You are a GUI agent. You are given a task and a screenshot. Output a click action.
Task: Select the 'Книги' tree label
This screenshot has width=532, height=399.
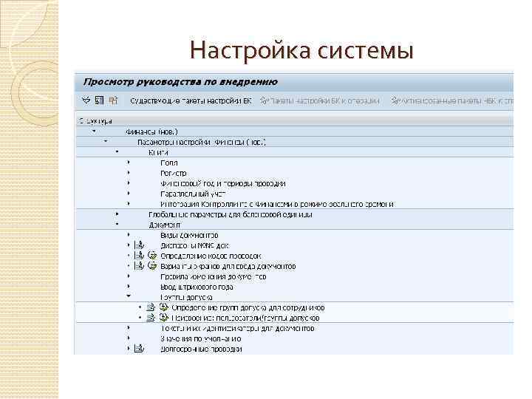coord(158,153)
